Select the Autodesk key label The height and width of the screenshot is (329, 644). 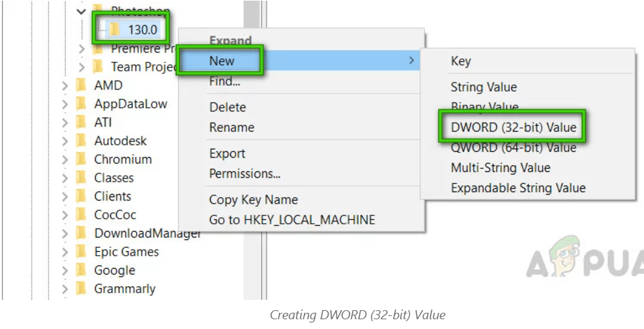click(121, 141)
